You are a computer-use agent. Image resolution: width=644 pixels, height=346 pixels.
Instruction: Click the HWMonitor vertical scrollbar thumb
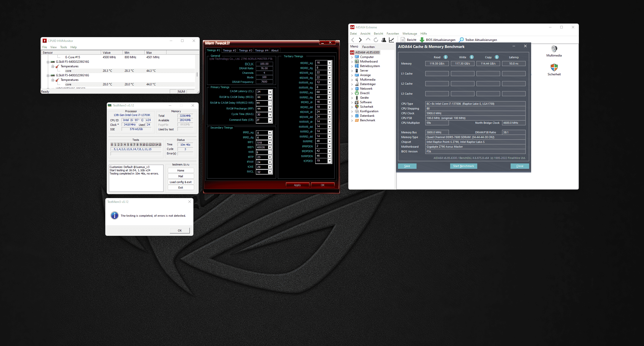pyautogui.click(x=197, y=74)
